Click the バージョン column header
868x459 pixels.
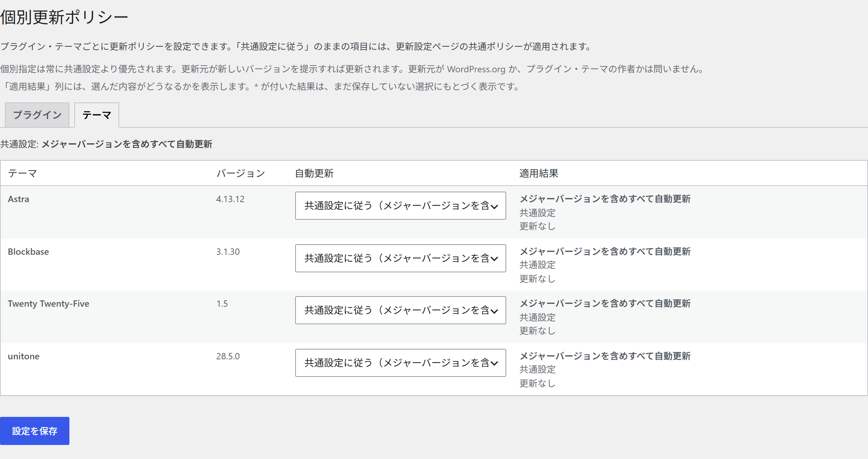coord(240,173)
